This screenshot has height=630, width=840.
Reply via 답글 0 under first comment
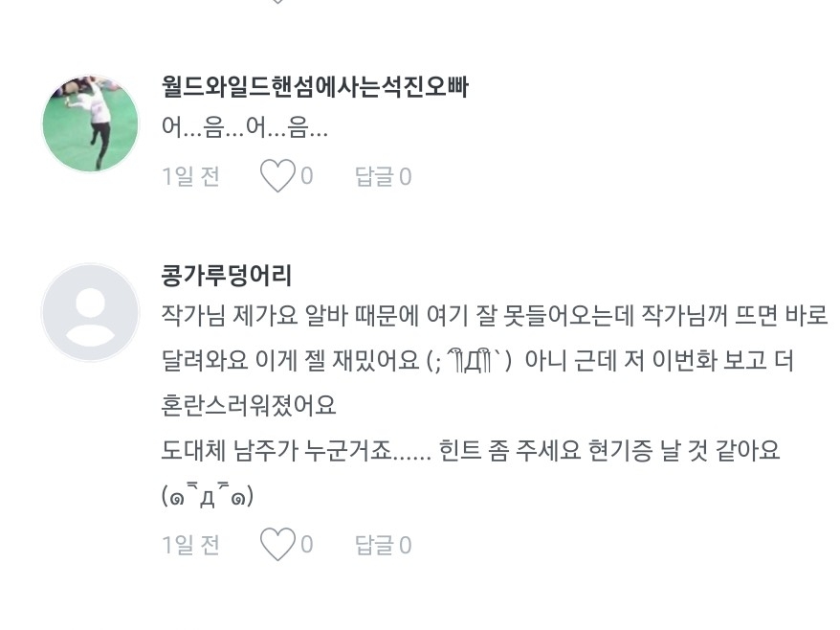[x=383, y=176]
